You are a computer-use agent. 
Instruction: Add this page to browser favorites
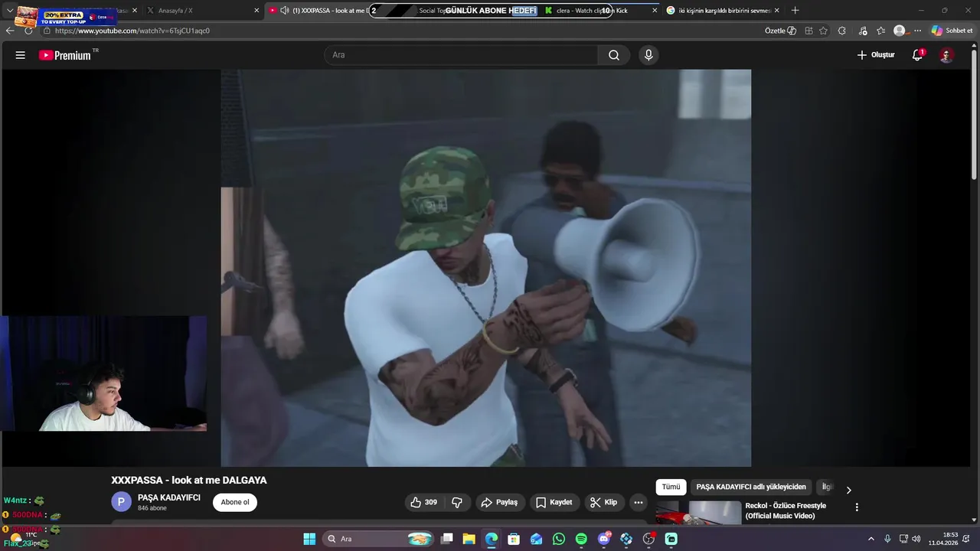(x=823, y=31)
